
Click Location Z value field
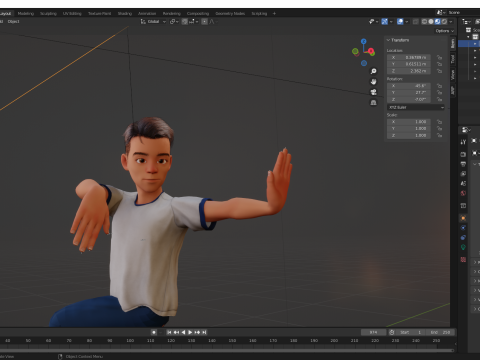tap(409, 71)
